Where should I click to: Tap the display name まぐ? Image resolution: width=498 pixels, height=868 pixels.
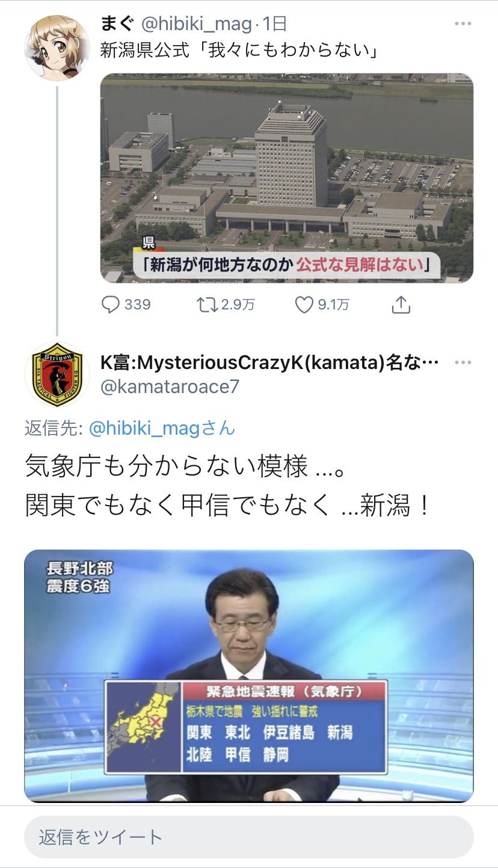tap(117, 24)
